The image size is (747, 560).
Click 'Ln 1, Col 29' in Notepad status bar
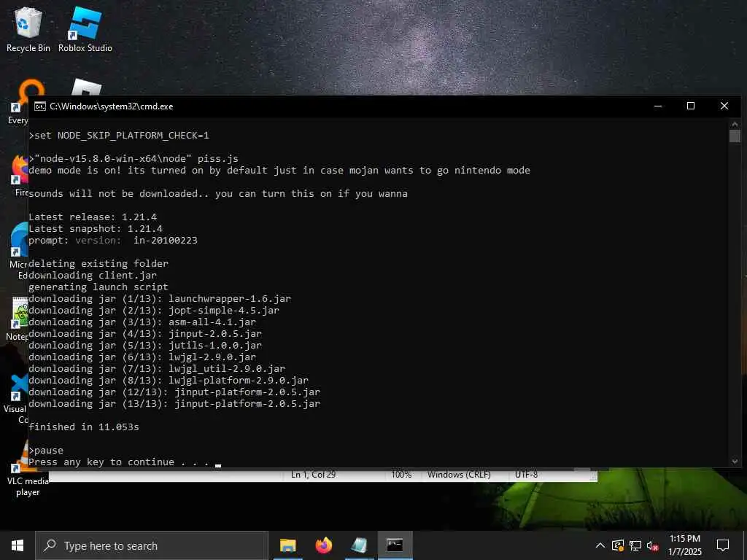click(x=313, y=475)
